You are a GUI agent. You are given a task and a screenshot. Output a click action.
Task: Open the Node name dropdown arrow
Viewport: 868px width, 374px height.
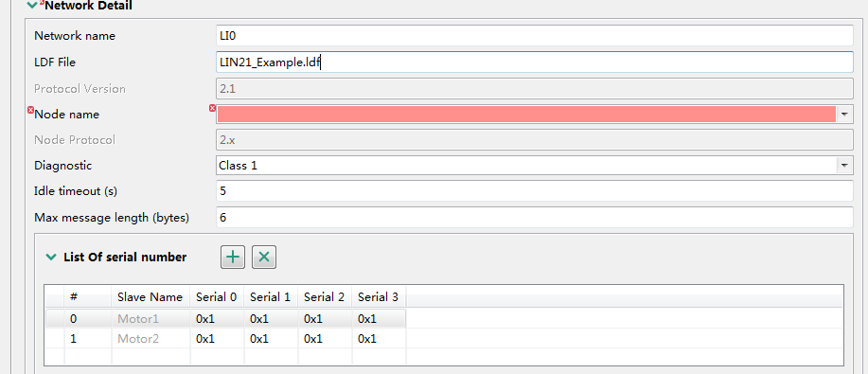pyautogui.click(x=844, y=115)
